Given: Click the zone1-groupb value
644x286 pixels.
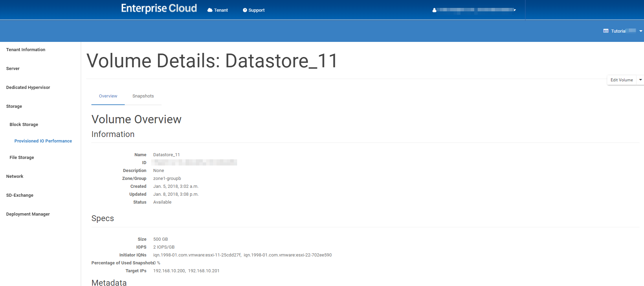Looking at the screenshot, I should pyautogui.click(x=167, y=179).
